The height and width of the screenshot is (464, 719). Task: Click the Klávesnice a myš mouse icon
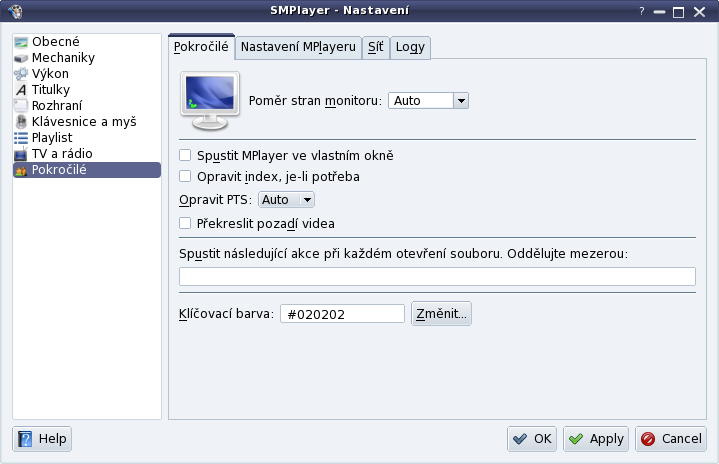tap(21, 122)
